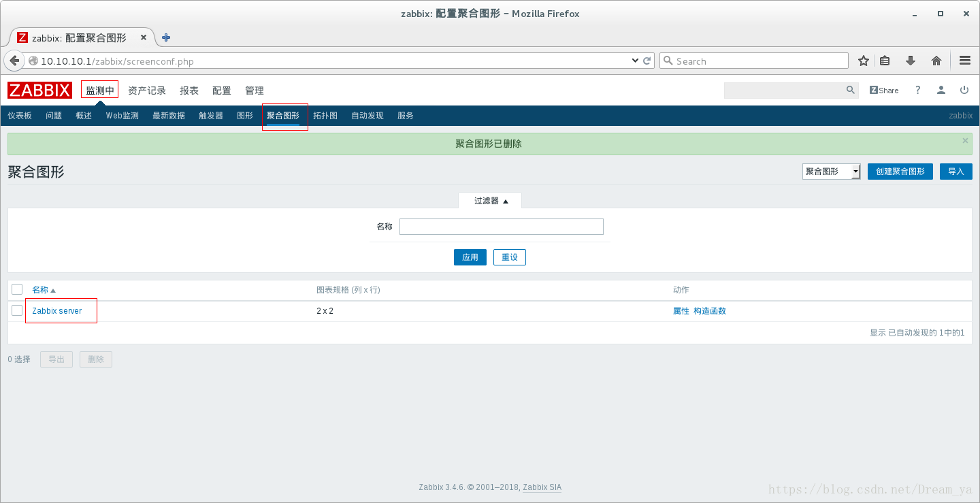Screen dimensions: 980x503
Task: Open 构造函数 for Zabbix server
Action: 710,311
